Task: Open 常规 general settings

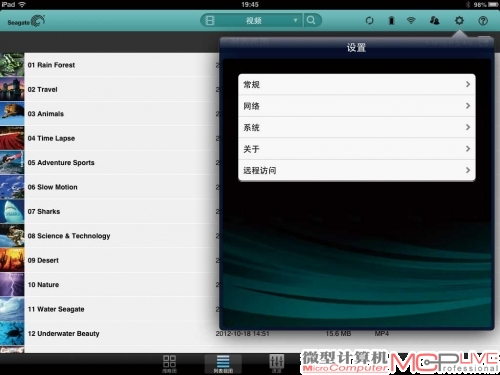Action: pos(357,85)
